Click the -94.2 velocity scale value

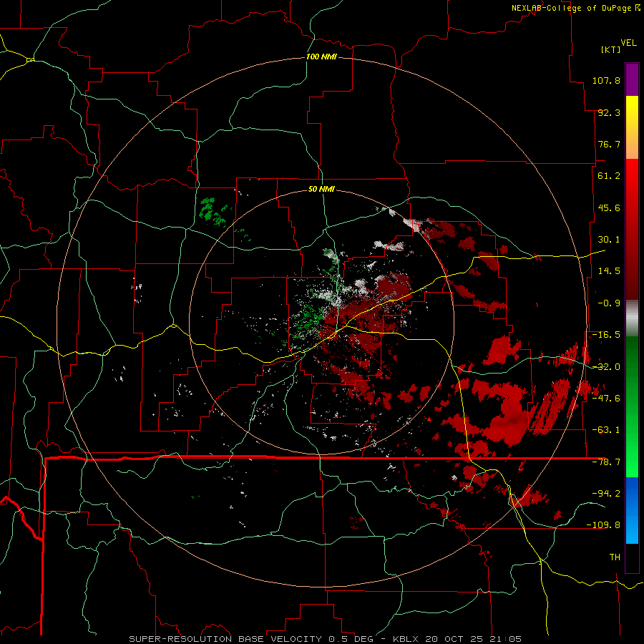[x=606, y=493]
